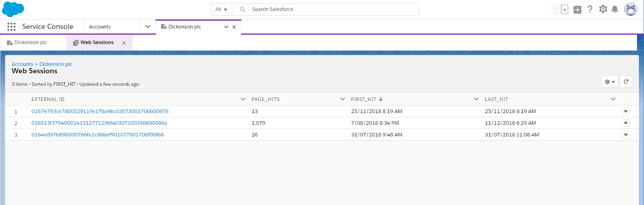644x205 pixels.
Task: Click the 31/07/2018 9:48 AM cell
Action: 376,134
